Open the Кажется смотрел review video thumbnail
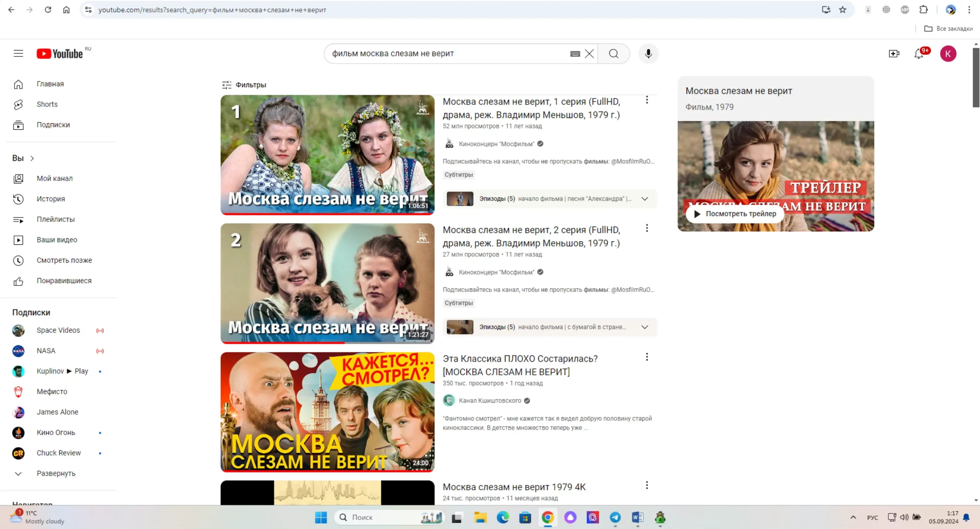The width and height of the screenshot is (980, 529). click(x=327, y=412)
